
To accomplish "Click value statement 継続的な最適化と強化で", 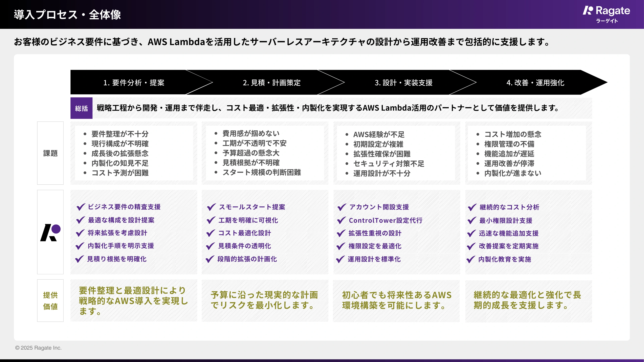I will click(527, 300).
